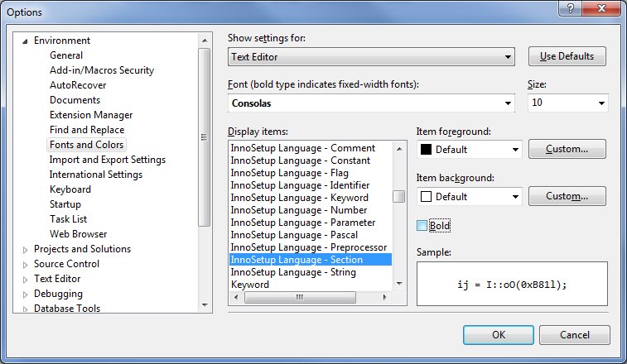Click the black foreground color swatch
Screen dimensions: 627x364
click(x=427, y=150)
